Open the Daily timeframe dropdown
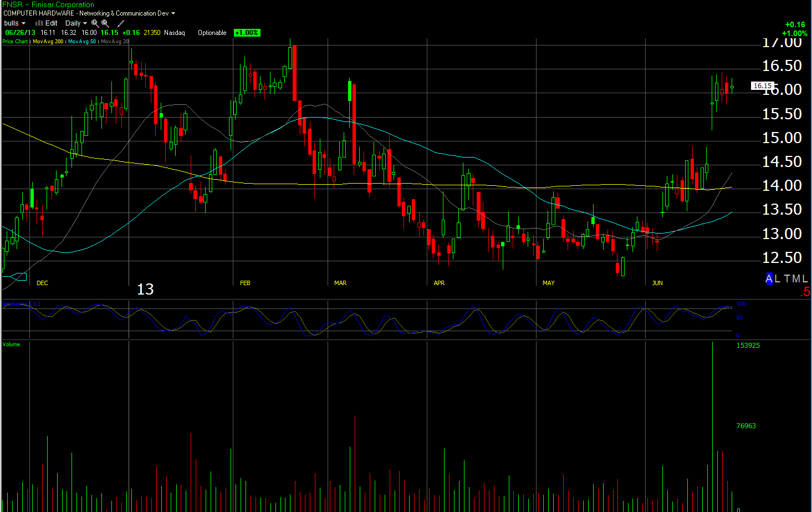This screenshot has width=812, height=512. pos(76,23)
